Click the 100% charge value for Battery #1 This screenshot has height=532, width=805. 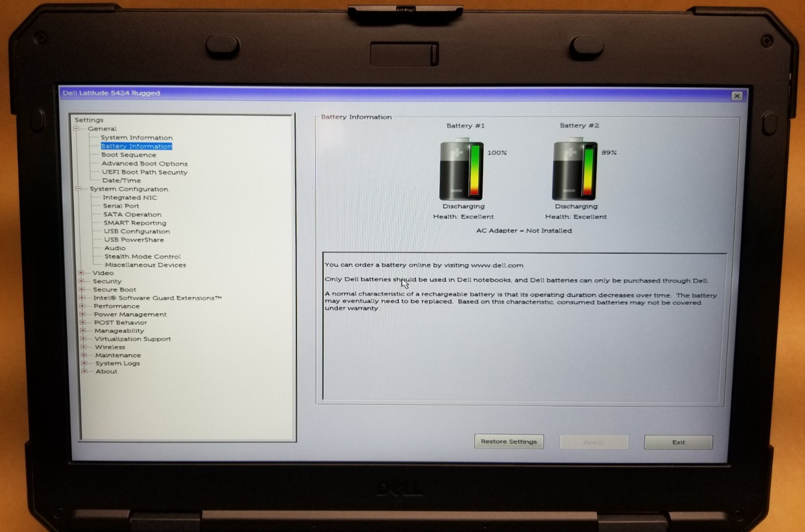click(x=497, y=153)
